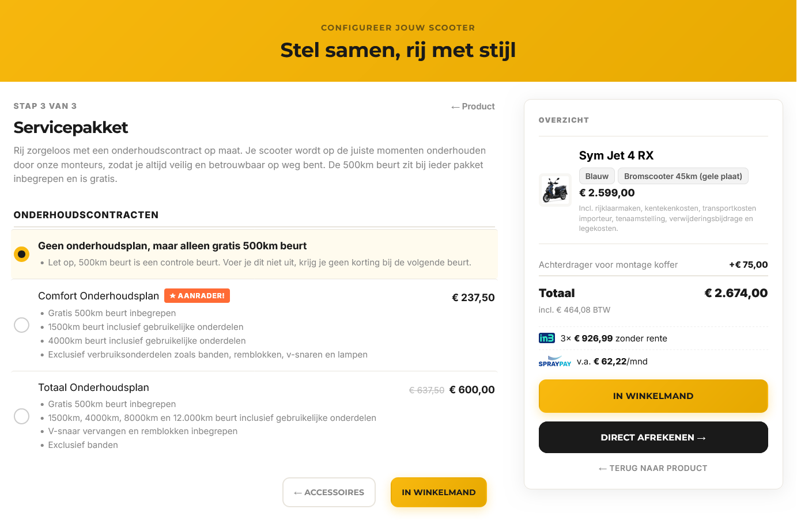Click TERUG NAAR PRODUCT link
797x532 pixels.
(x=653, y=468)
